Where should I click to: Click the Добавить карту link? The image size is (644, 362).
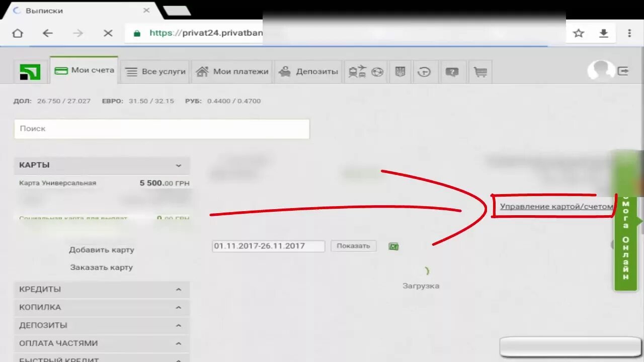coord(102,250)
